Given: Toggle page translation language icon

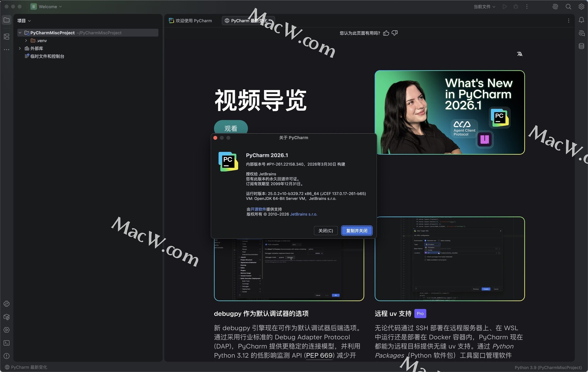Looking at the screenshot, I should 520,54.
